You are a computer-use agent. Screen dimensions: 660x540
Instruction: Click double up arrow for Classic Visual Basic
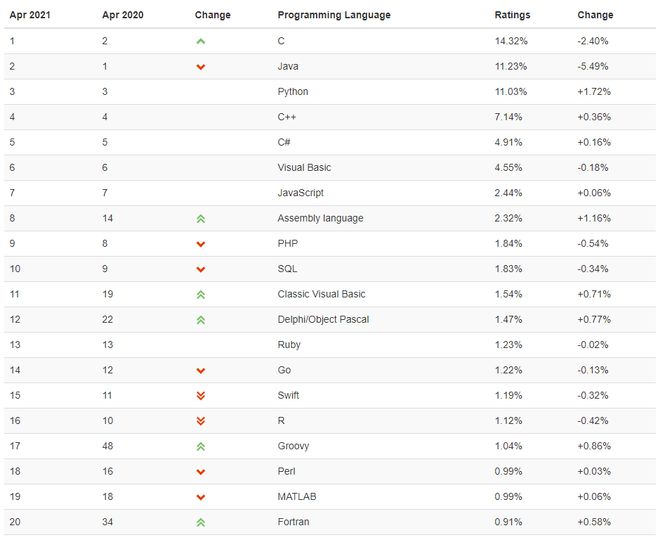click(x=201, y=294)
